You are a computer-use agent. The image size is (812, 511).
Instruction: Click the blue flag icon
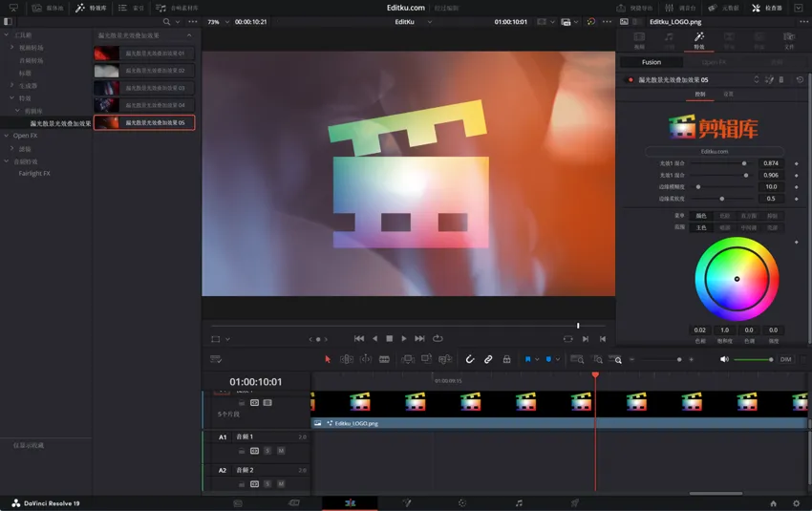527,359
